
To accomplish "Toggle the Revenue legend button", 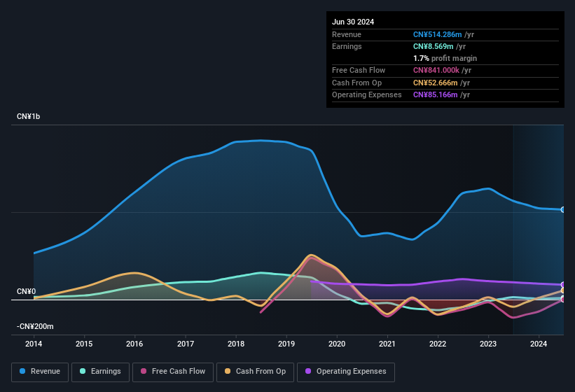I will coord(40,372).
